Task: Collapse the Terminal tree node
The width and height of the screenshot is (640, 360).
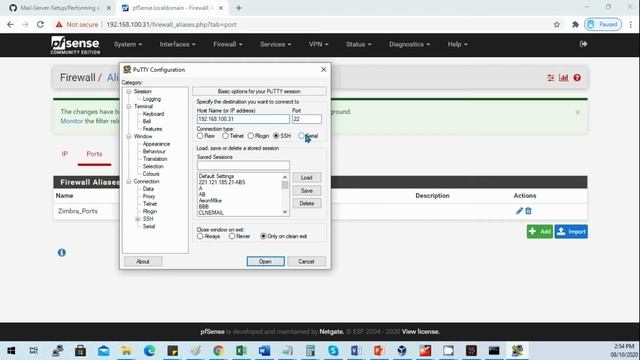Action: pos(129,107)
